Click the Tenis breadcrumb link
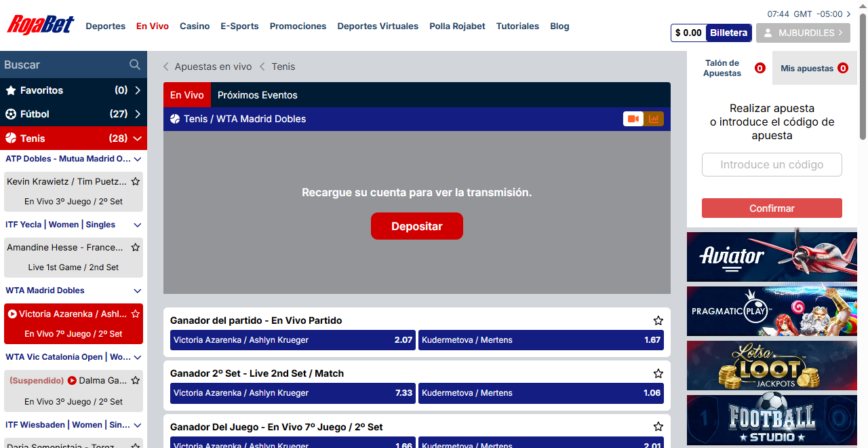The width and height of the screenshot is (868, 448). [283, 67]
